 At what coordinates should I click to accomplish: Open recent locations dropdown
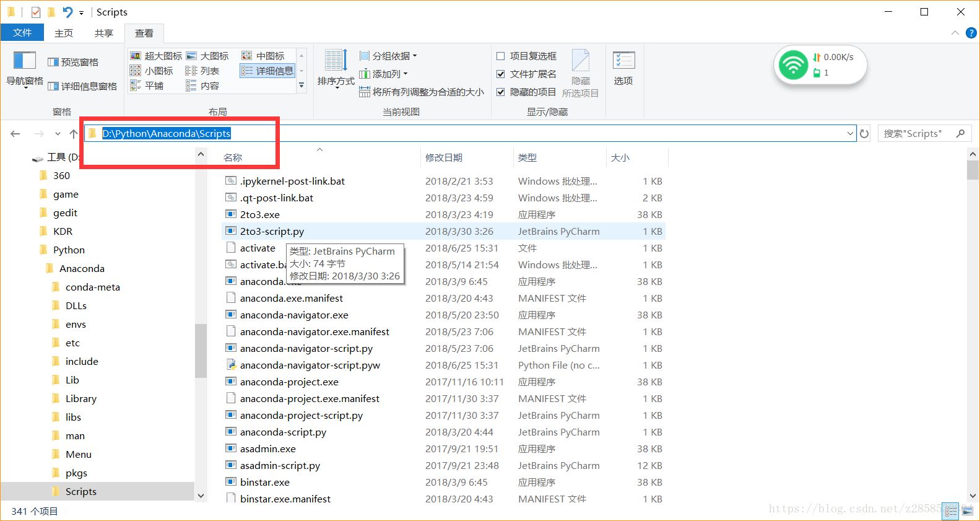pos(58,134)
